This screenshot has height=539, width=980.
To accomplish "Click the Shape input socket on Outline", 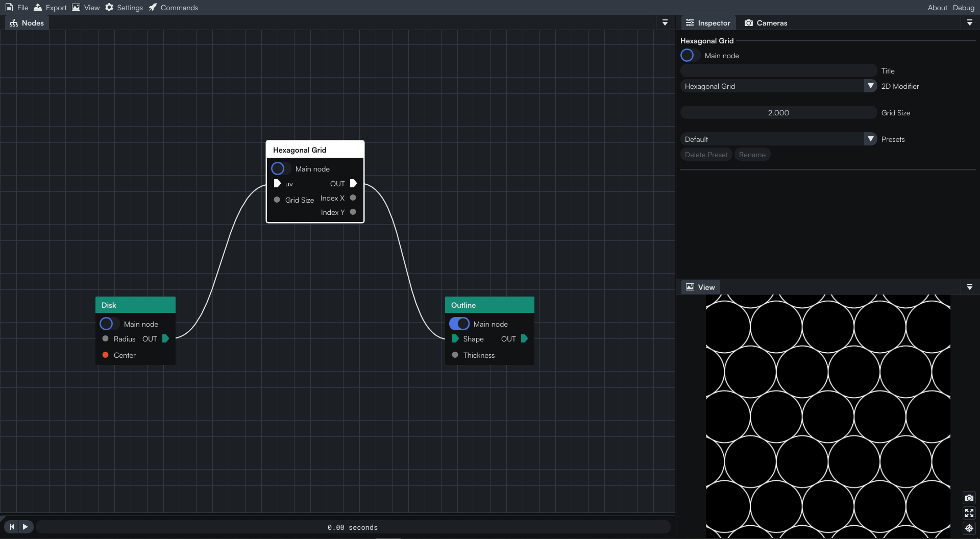I will coord(455,338).
